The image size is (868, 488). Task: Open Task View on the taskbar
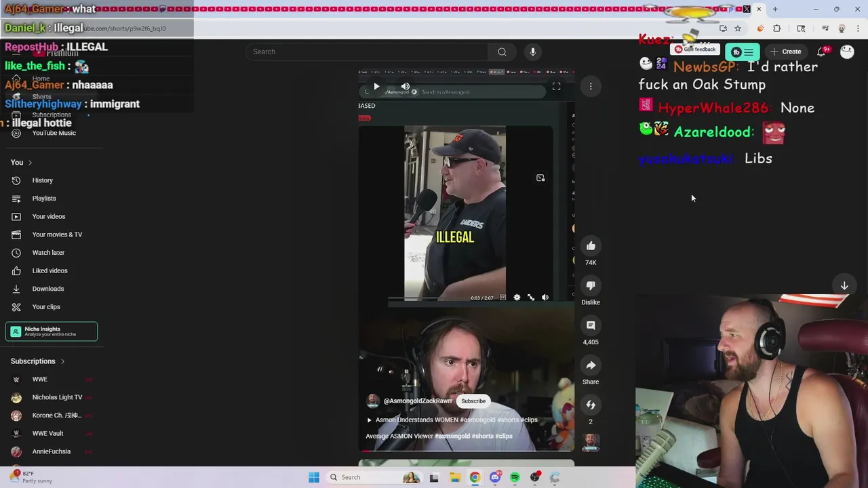[x=434, y=477]
